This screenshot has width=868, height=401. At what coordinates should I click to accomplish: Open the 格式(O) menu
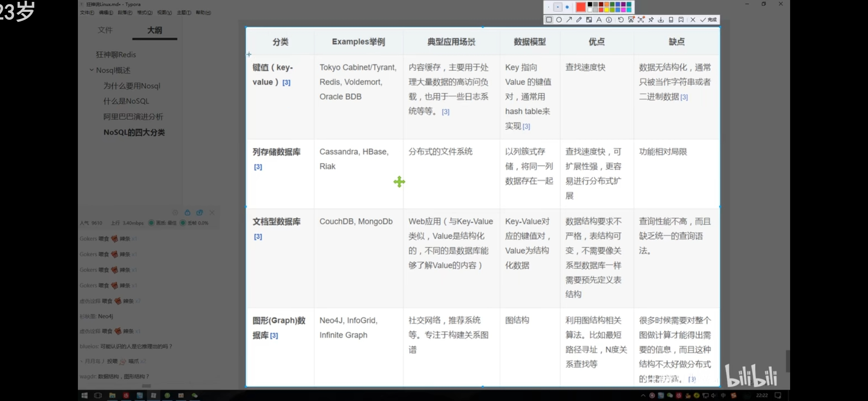(145, 13)
